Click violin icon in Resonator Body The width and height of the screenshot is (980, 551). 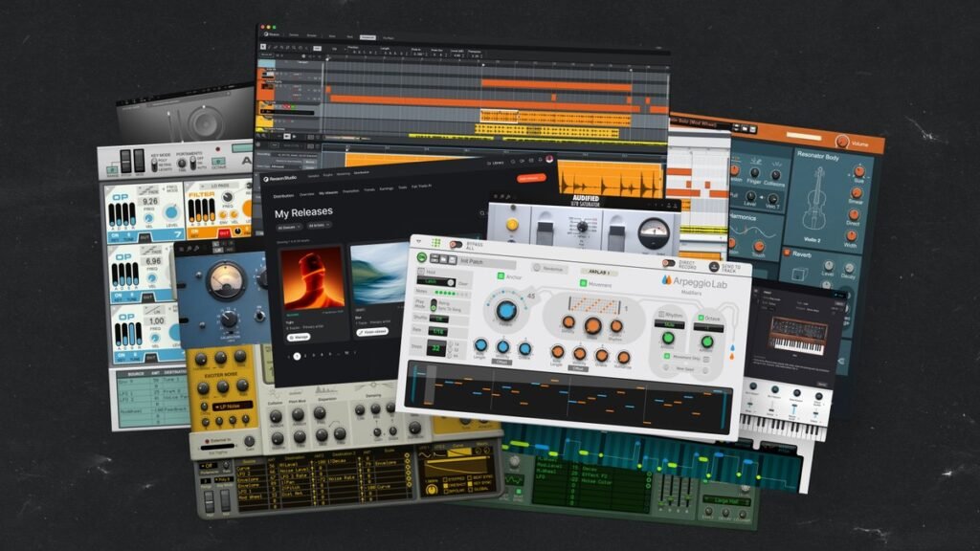point(813,199)
